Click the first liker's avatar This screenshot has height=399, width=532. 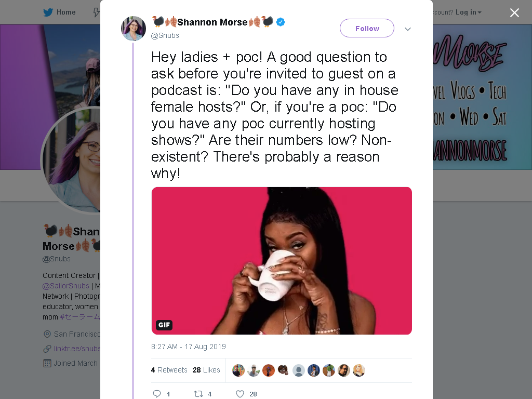point(238,370)
